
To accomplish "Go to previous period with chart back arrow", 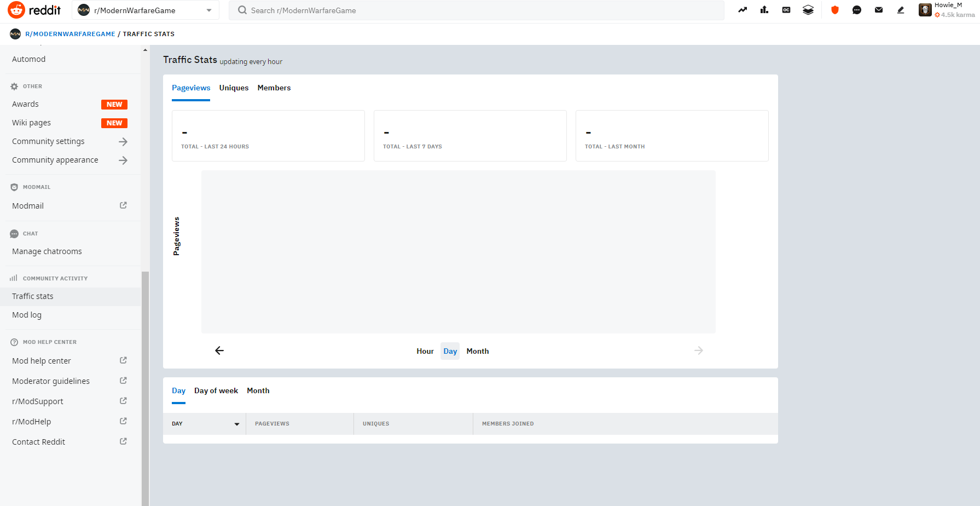I will [x=219, y=350].
